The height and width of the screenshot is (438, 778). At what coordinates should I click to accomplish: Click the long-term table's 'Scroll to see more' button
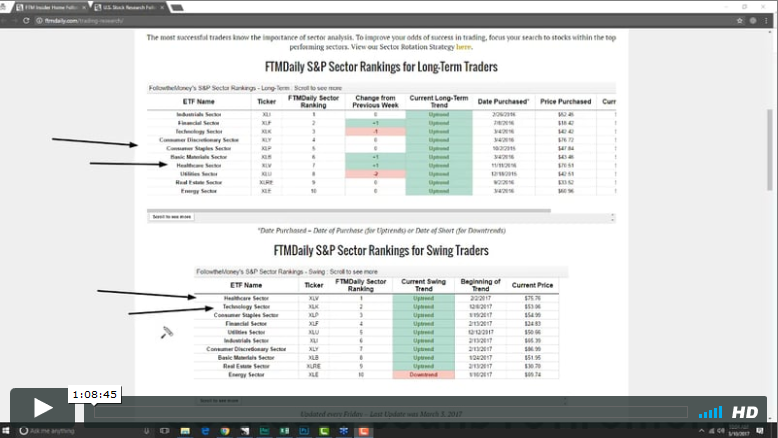tap(171, 216)
